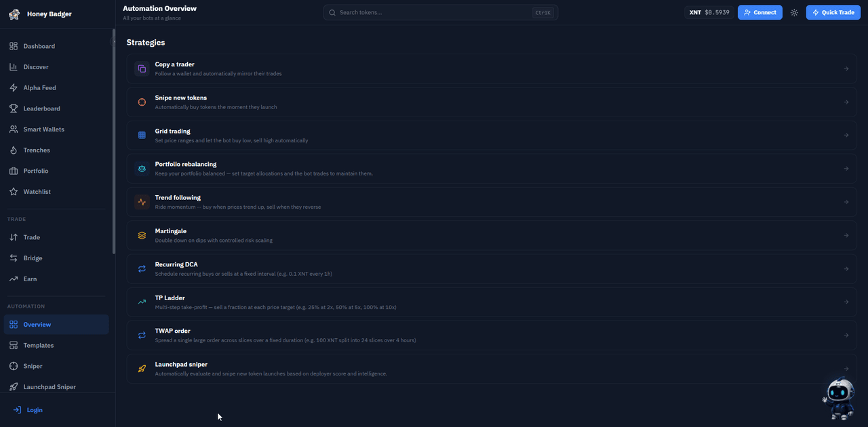The image size is (868, 427).
Task: Go to Overview in Automation menu
Action: click(56, 325)
